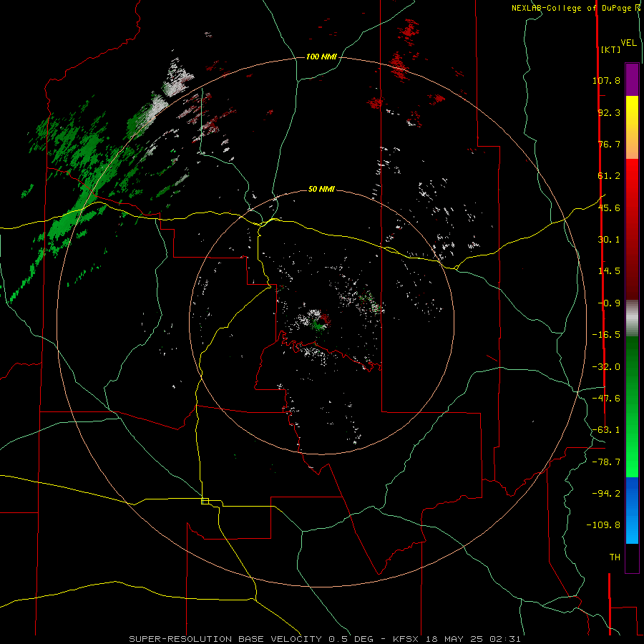
Task: Click the VEL legend title
Action: 628,43
